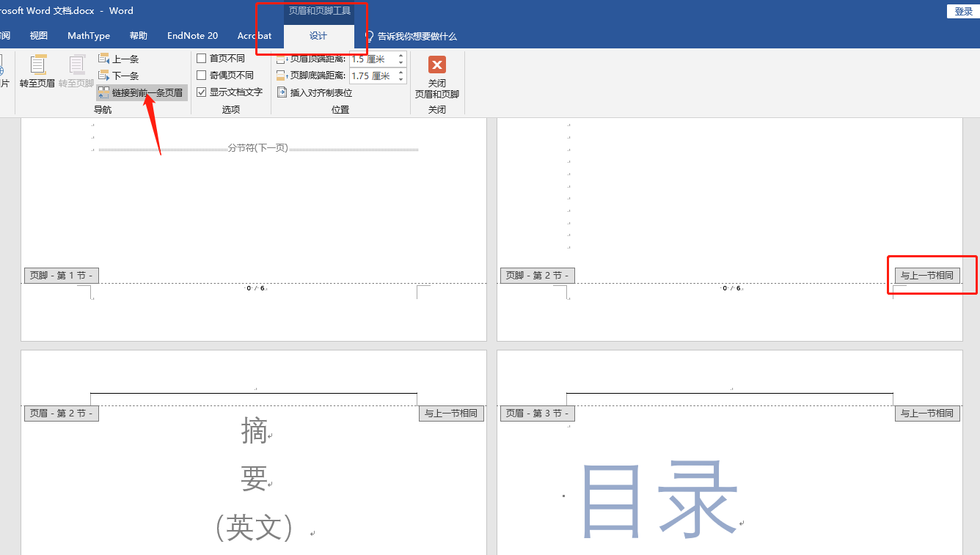The height and width of the screenshot is (555, 980).
Task: Select the 设计 tab under Header Footer Tools
Action: click(318, 35)
